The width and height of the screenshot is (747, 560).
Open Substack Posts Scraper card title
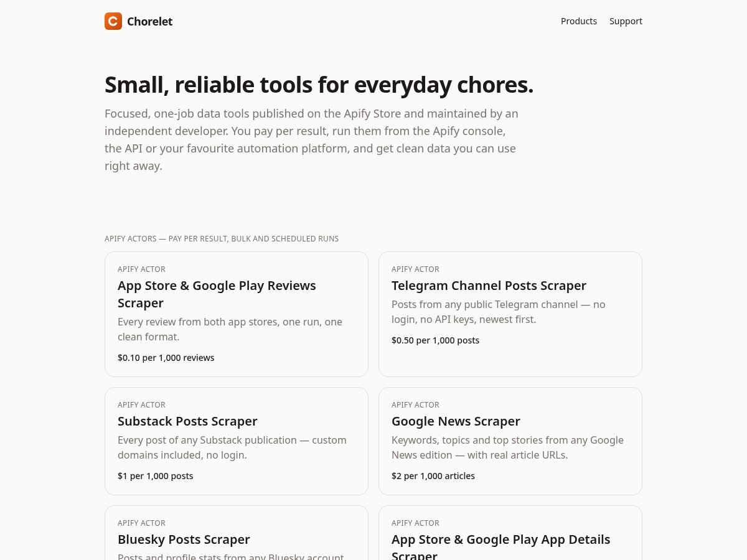coord(187,421)
